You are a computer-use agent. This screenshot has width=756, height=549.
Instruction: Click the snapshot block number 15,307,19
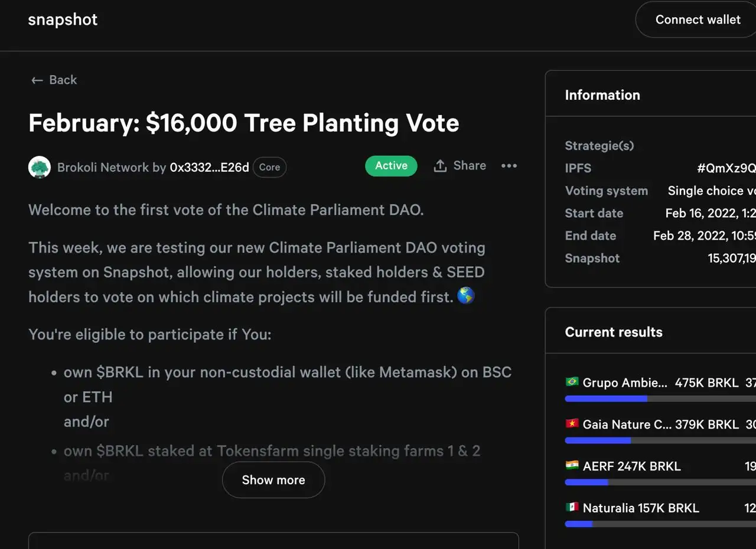(x=731, y=258)
